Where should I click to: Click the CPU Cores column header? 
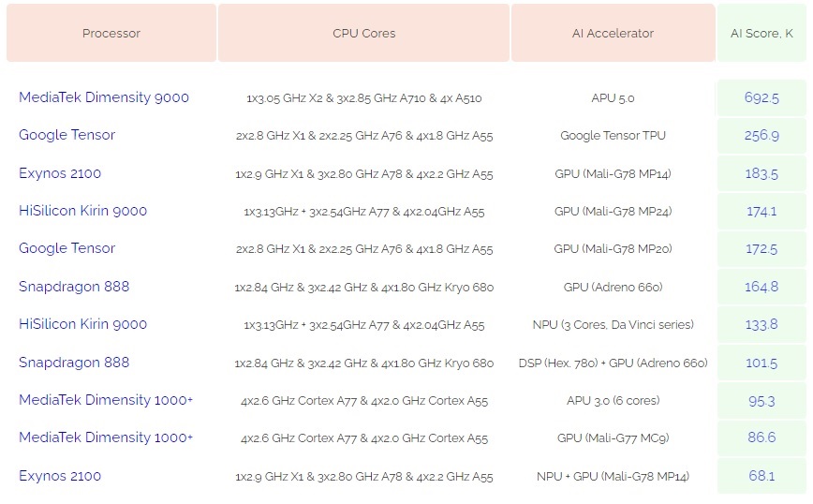point(364,33)
